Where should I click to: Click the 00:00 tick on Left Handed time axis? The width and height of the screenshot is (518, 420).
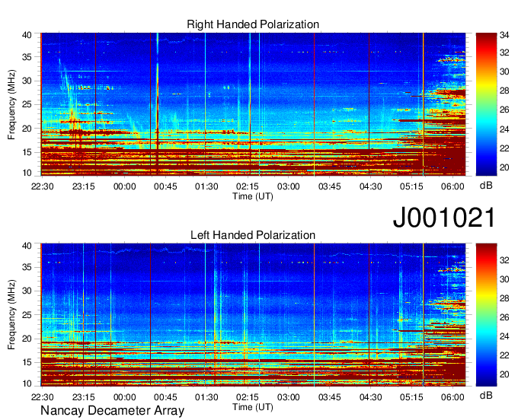coord(124,397)
